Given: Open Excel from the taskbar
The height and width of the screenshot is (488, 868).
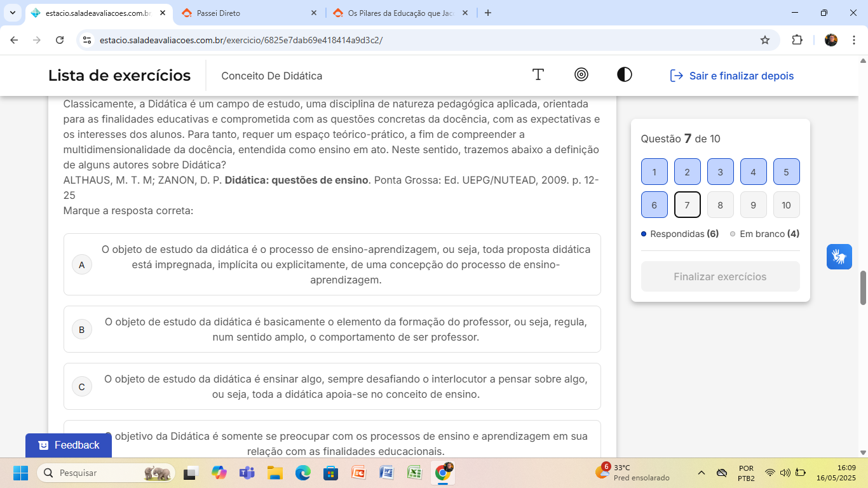Looking at the screenshot, I should pyautogui.click(x=414, y=473).
